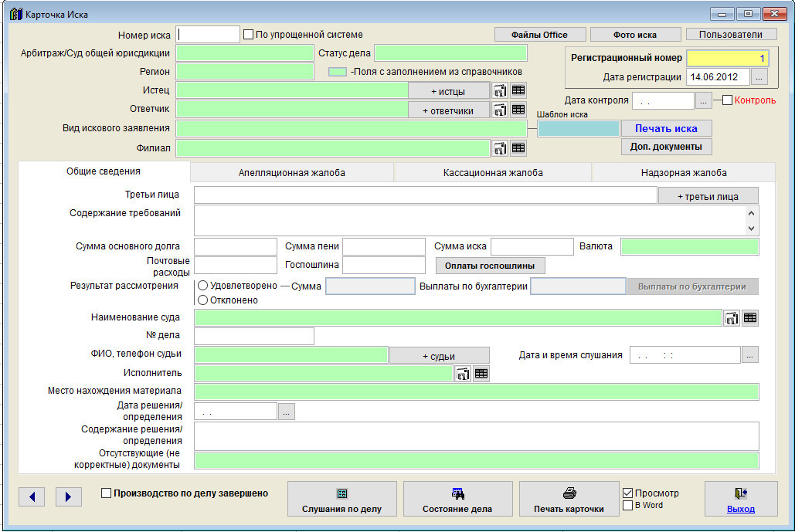795x532 pixels.
Task: Toggle the Контроль checkbox
Action: 727,100
